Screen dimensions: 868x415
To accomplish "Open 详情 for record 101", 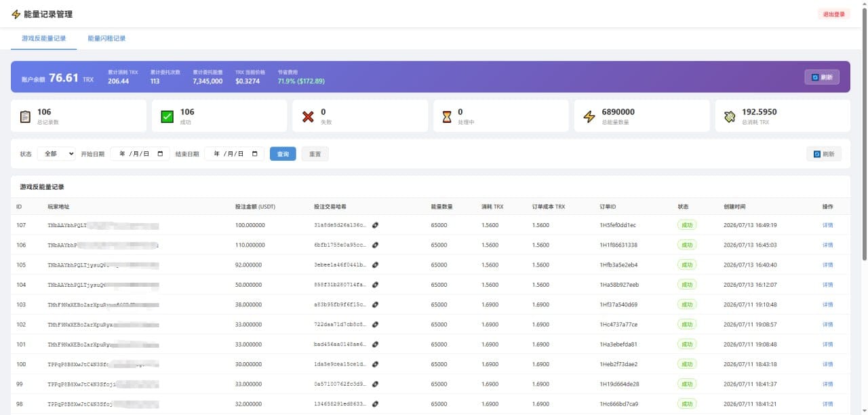I will click(x=827, y=344).
